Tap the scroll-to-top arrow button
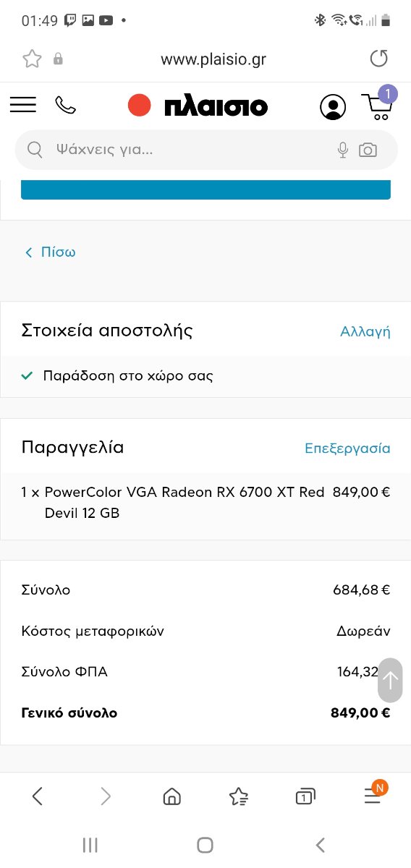 pyautogui.click(x=390, y=680)
